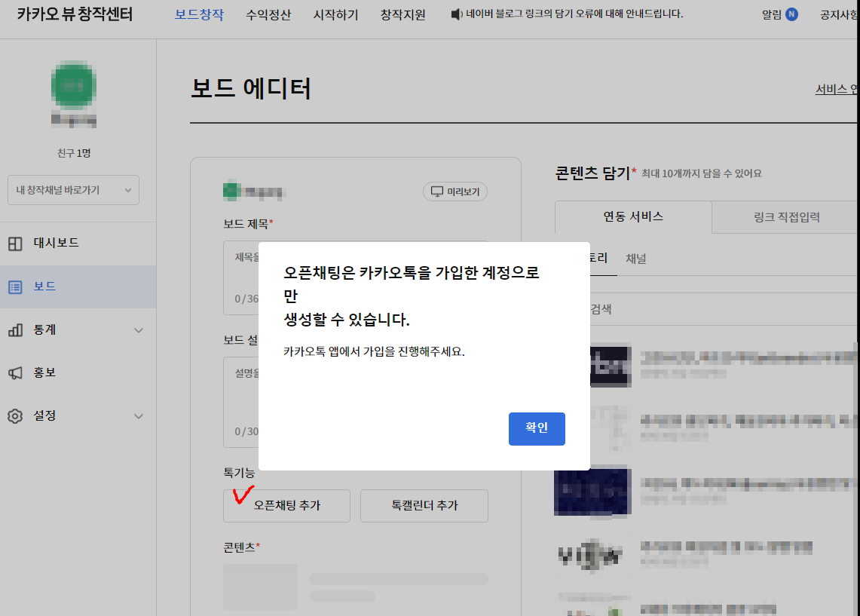Image resolution: width=860 pixels, height=616 pixels.
Task: Click 홍보 label in sidebar
Action: pos(45,373)
